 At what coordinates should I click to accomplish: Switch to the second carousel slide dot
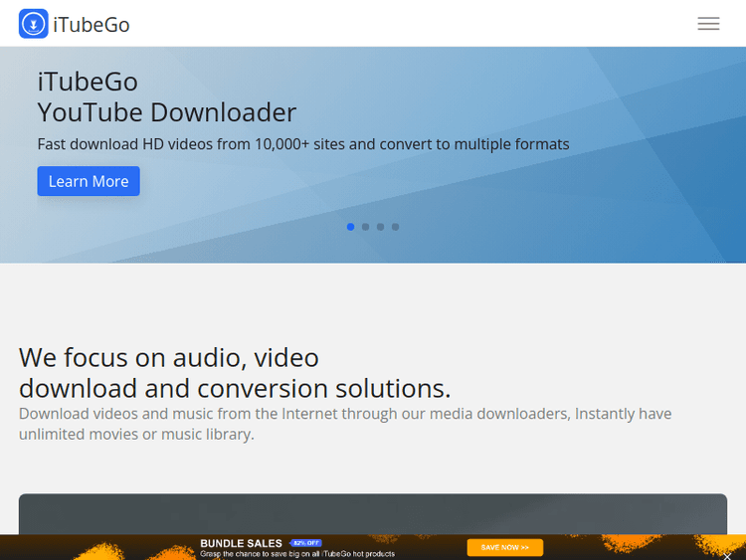pyautogui.click(x=365, y=227)
